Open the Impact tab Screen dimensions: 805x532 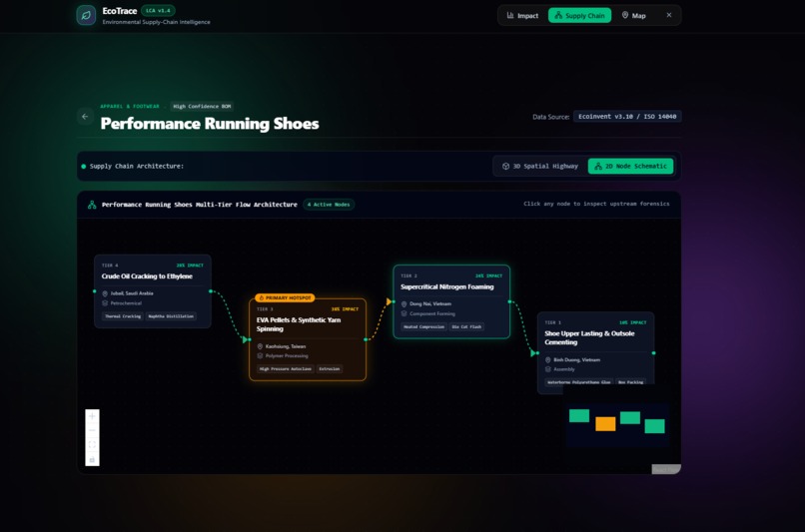point(522,15)
